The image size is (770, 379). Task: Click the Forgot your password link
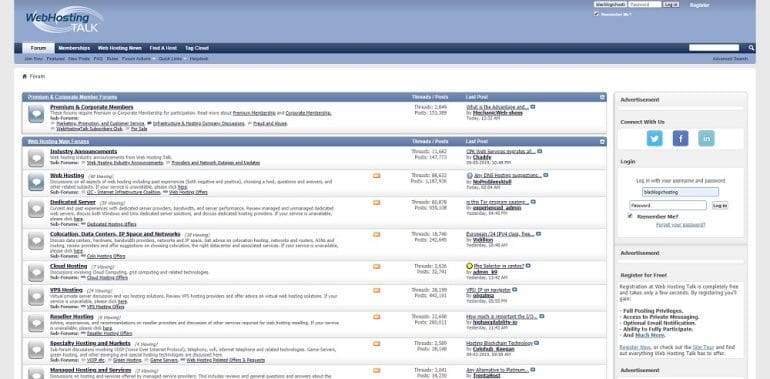[680, 225]
